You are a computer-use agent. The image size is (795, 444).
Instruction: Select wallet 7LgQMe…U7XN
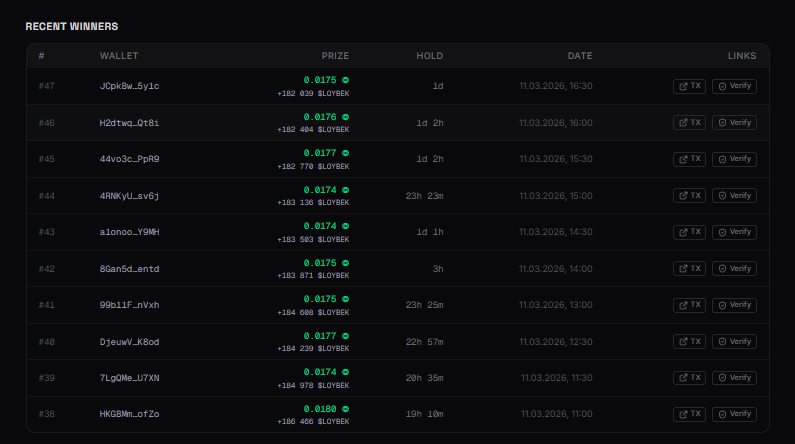tap(129, 378)
